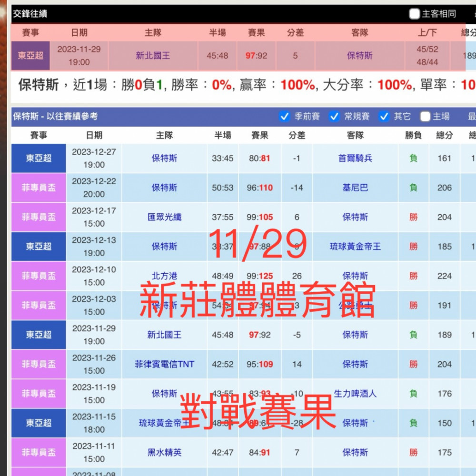476x476 pixels.
Task: Open 基尼巴 team link
Action: tap(355, 188)
